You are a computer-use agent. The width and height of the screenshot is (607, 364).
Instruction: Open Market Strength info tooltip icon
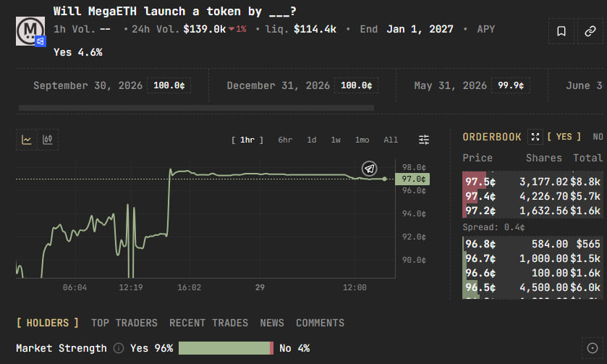119,348
